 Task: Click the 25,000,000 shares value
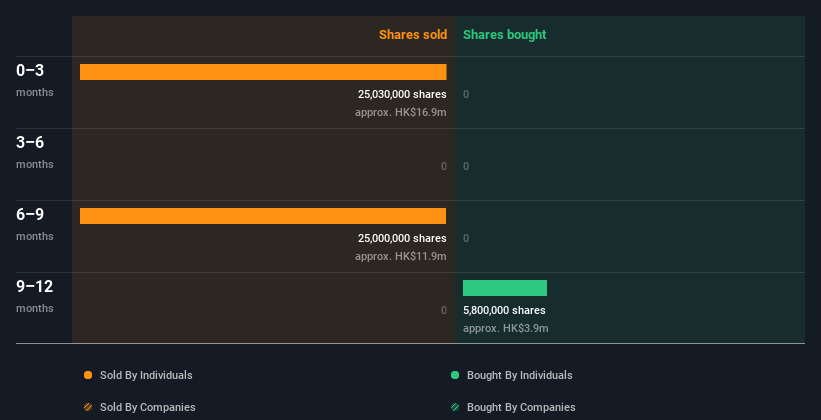402,238
